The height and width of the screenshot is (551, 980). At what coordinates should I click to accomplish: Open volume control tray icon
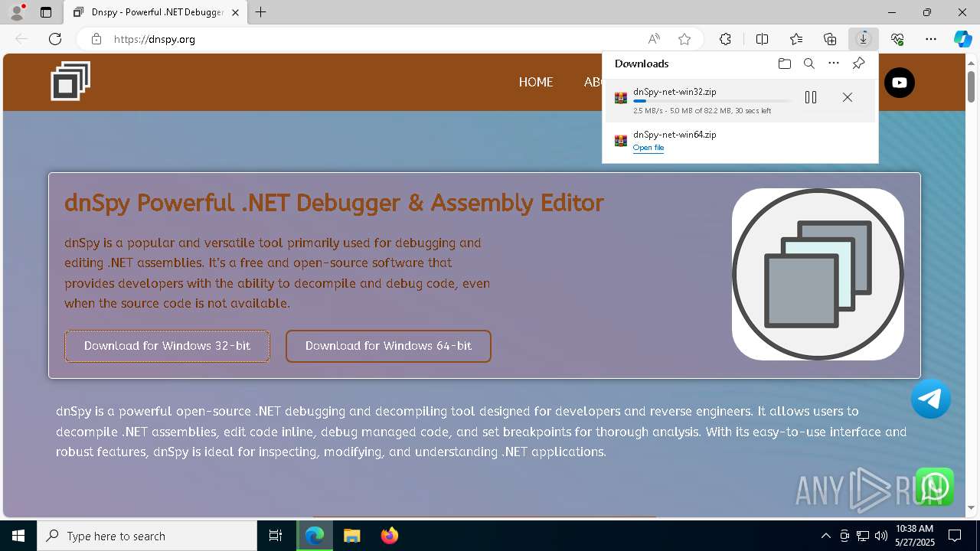coord(881,536)
